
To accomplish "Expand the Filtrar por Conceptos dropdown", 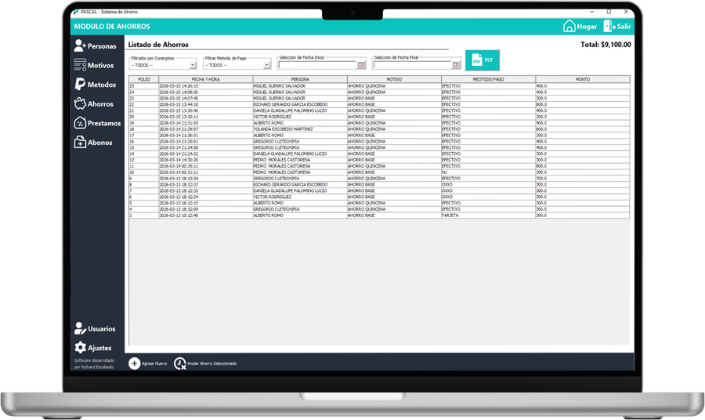I will pos(194,65).
